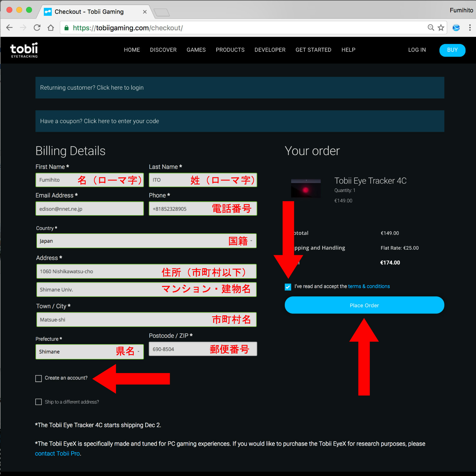Check Ship to a different address box
The image size is (476, 476).
[38, 402]
